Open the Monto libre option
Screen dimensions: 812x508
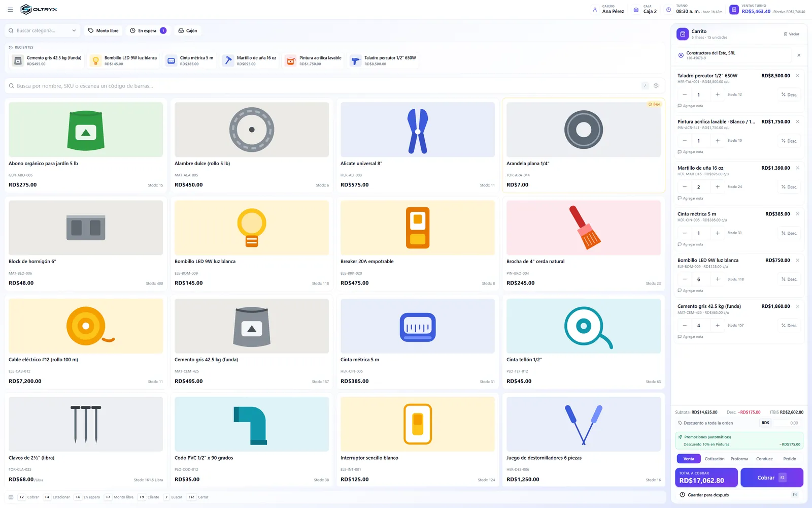tap(103, 30)
